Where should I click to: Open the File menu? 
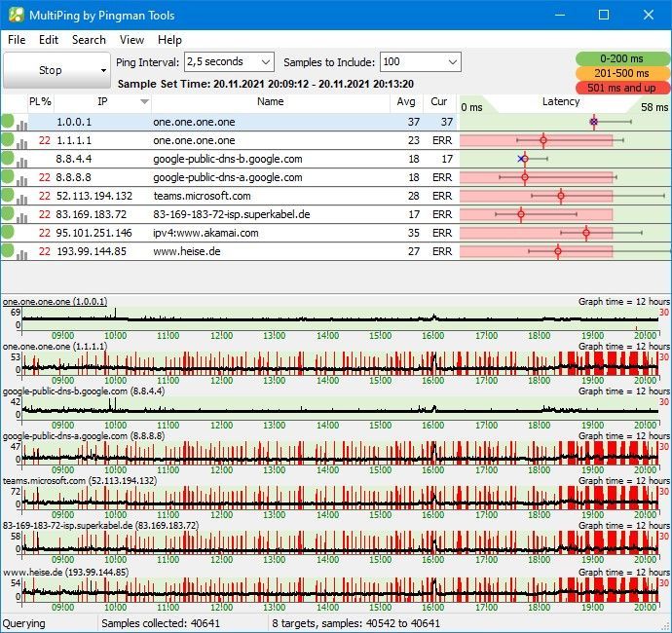(x=17, y=40)
